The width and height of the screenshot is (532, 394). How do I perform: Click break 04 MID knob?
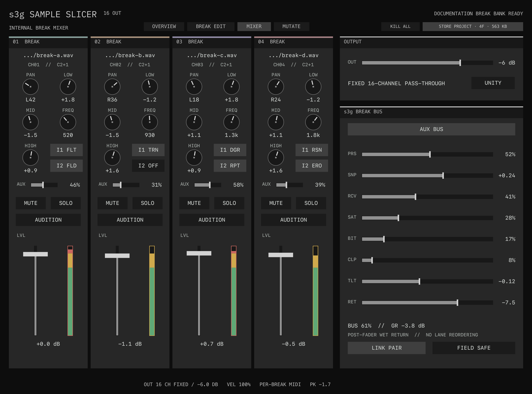(x=276, y=122)
